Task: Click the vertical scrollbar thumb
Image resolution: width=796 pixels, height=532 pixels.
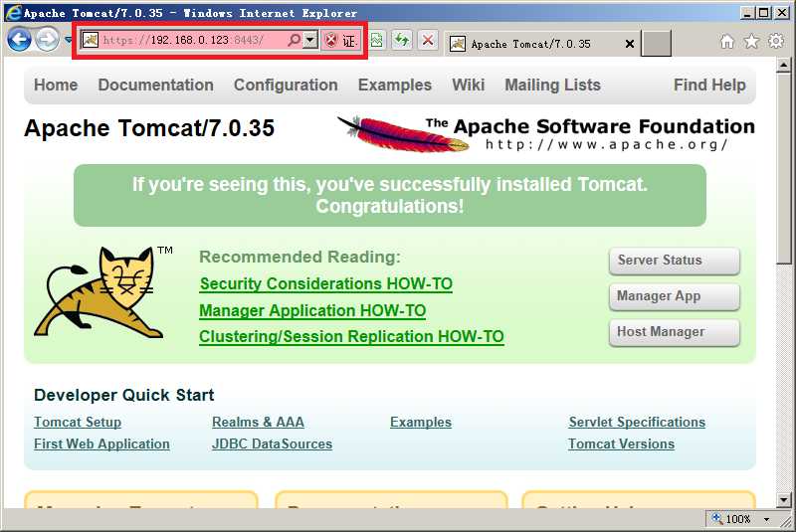Action: click(x=783, y=168)
